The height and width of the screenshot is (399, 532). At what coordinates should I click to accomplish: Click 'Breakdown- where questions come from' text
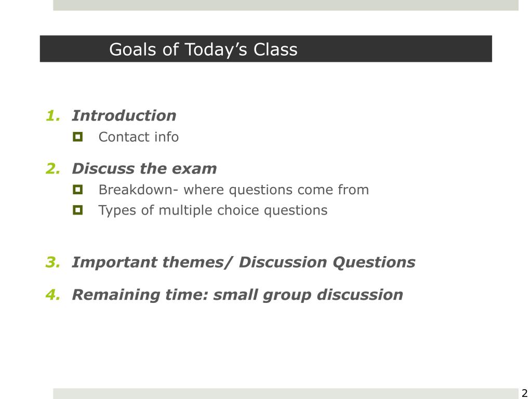pyautogui.click(x=234, y=190)
